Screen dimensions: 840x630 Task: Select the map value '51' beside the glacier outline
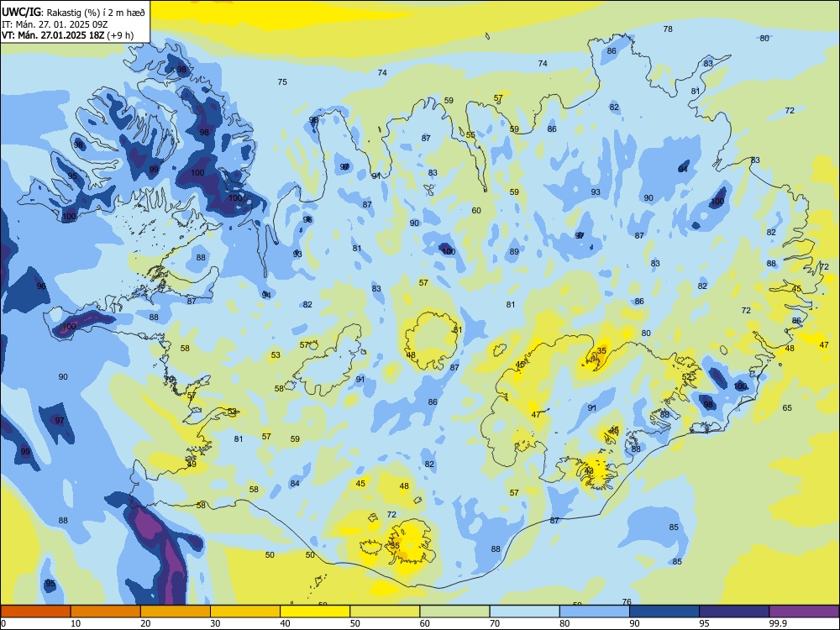458,329
